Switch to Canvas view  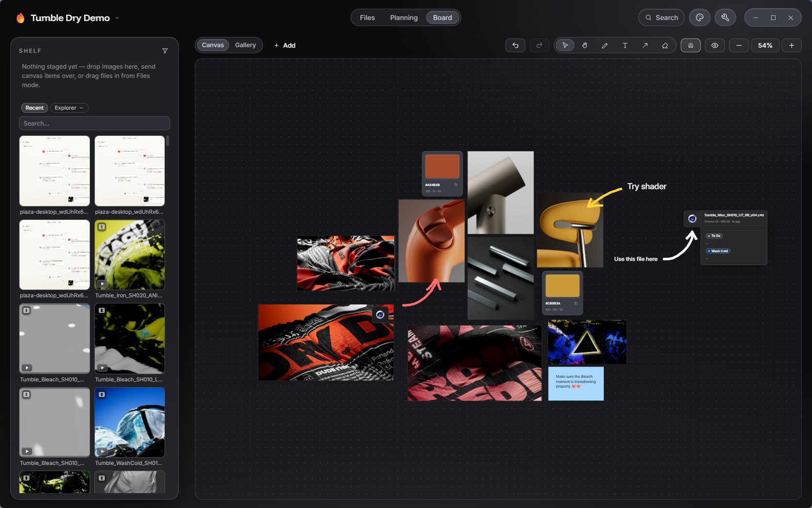[213, 45]
